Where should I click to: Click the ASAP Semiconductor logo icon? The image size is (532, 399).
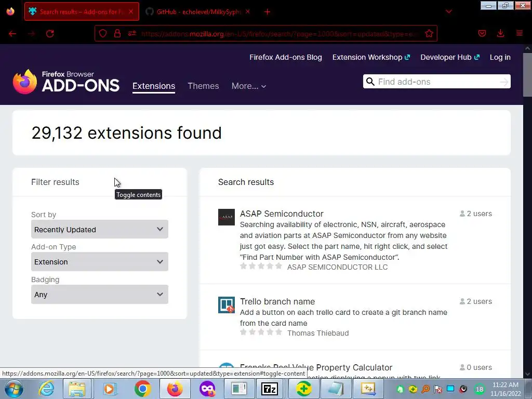pos(227,217)
